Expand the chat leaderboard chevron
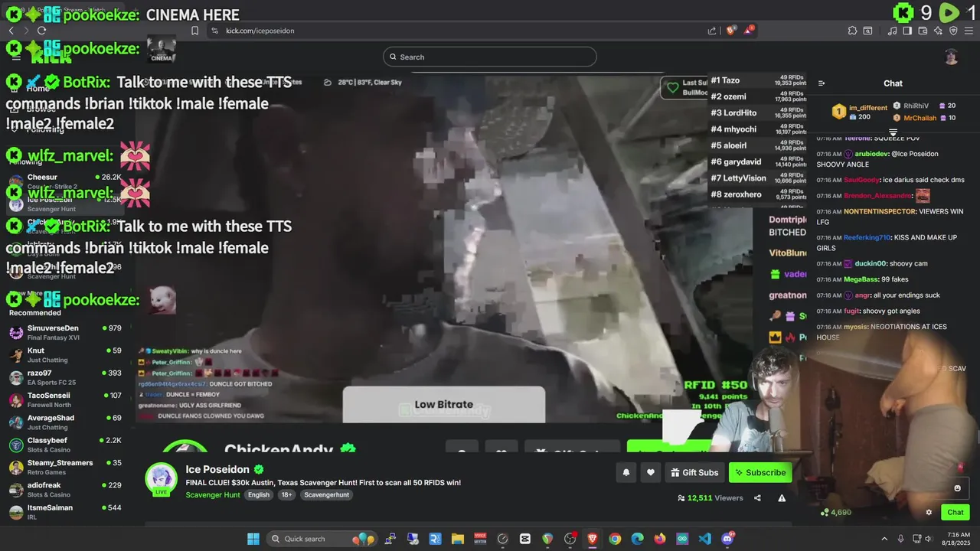The width and height of the screenshot is (980, 551). coord(893,132)
